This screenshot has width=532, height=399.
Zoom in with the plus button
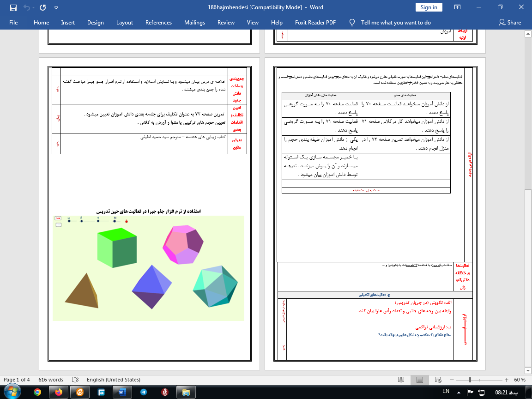pyautogui.click(x=506, y=380)
